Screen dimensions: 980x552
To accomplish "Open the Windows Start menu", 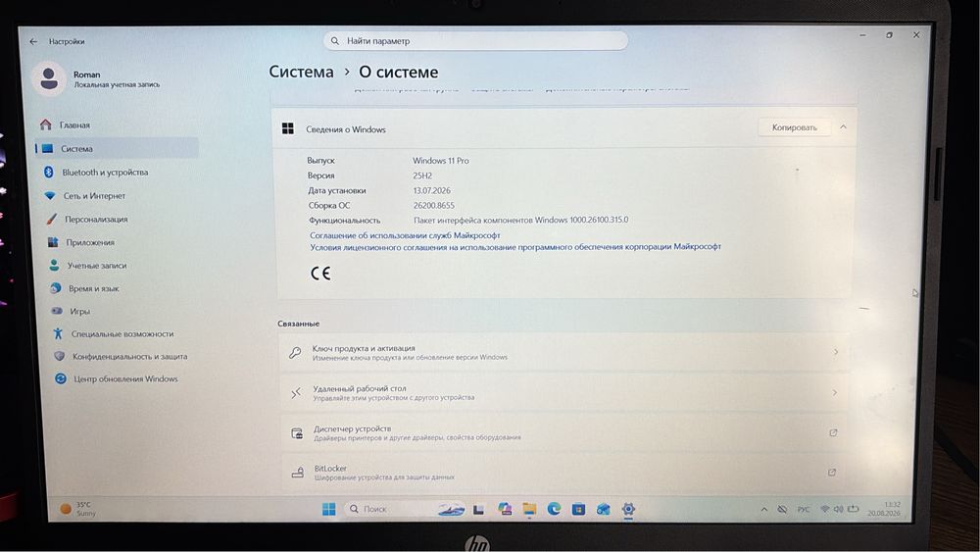I will [x=328, y=509].
